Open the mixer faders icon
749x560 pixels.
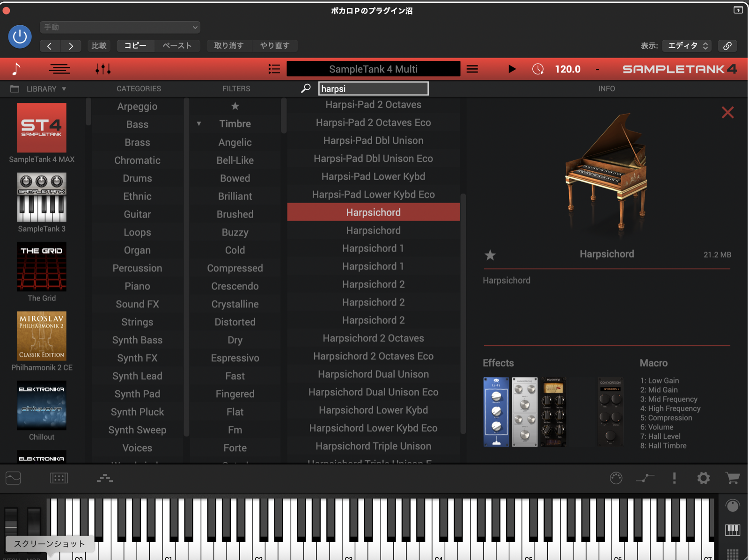click(x=103, y=69)
